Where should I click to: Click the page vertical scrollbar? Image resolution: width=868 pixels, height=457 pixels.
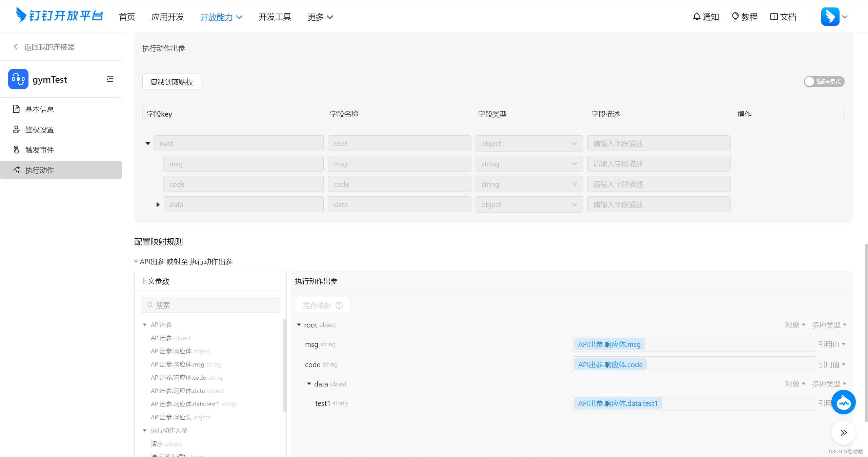[866, 332]
